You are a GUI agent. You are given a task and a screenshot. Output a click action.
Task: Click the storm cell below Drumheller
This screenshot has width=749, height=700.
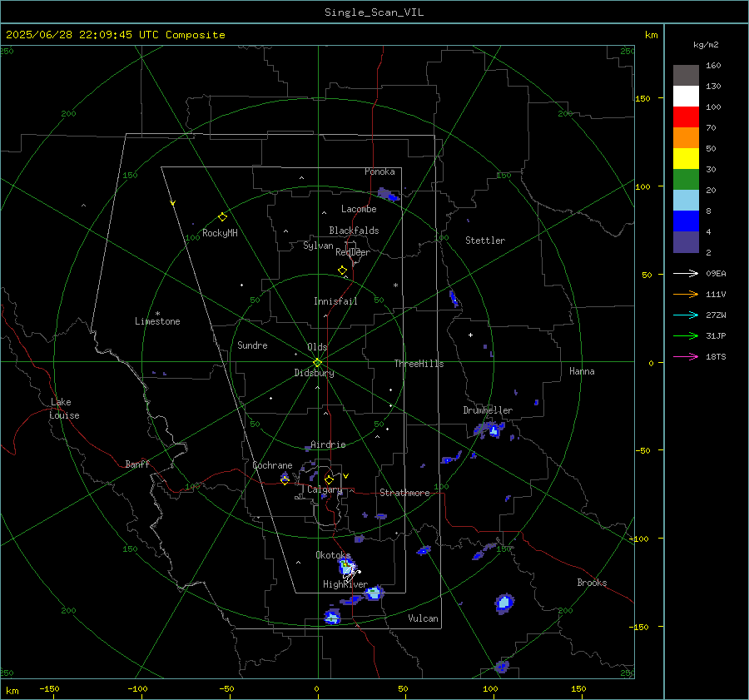coord(489,429)
